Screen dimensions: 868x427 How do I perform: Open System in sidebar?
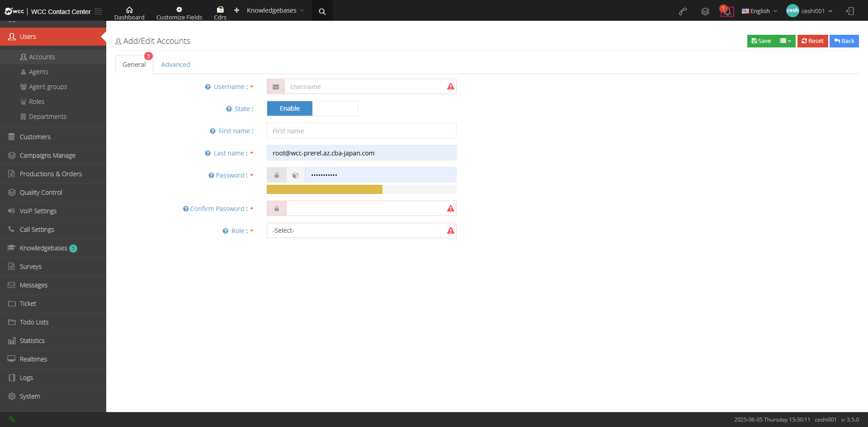53,396
